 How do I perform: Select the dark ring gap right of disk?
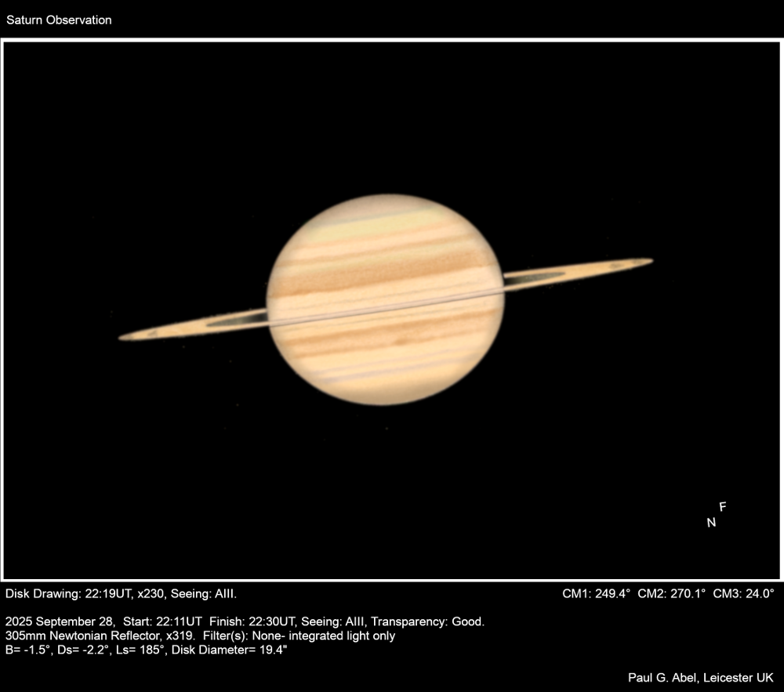click(532, 277)
